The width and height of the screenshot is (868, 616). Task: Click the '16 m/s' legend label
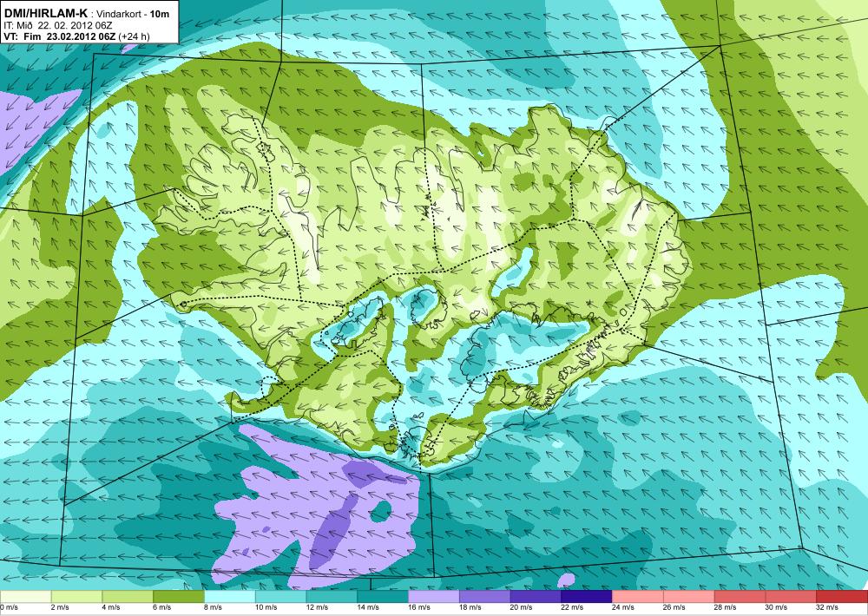(x=419, y=607)
